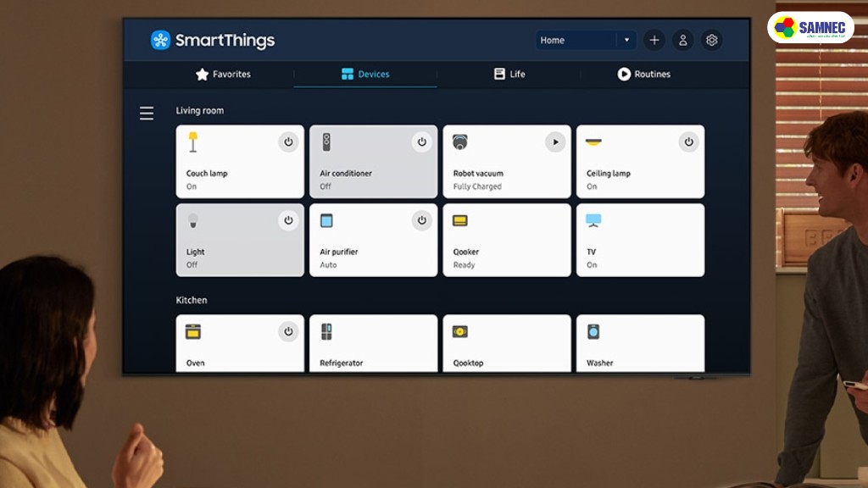
Task: Click the Refrigerator device icon
Action: (x=326, y=332)
